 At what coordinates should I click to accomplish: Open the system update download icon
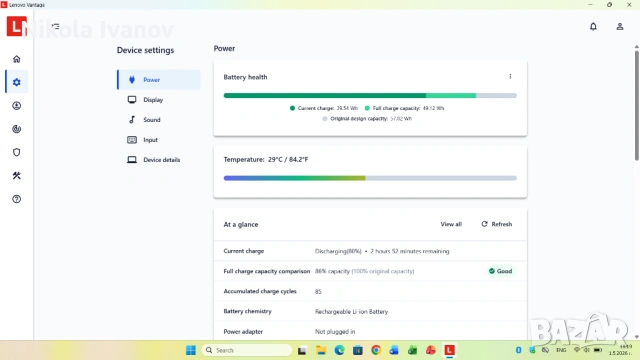[x=16, y=106]
